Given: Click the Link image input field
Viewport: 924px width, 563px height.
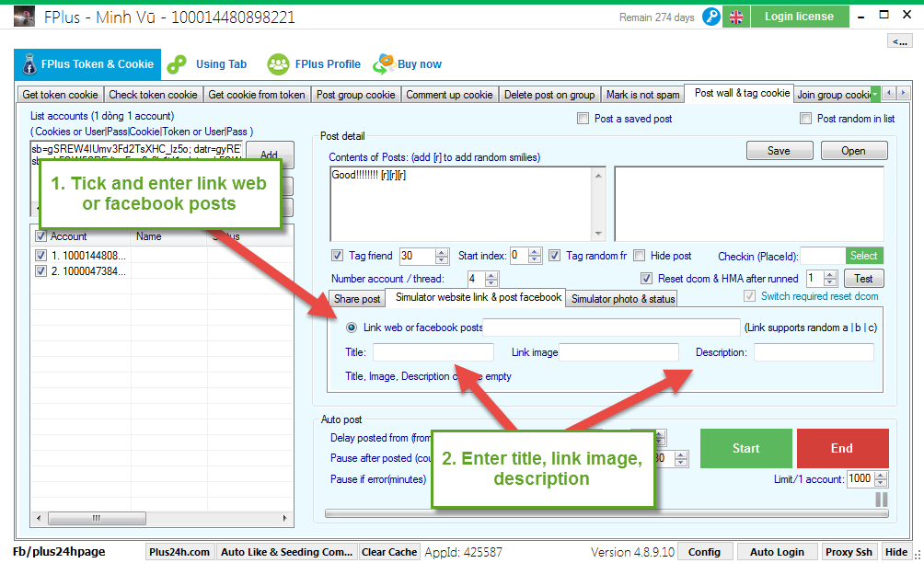Looking at the screenshot, I should (x=618, y=352).
